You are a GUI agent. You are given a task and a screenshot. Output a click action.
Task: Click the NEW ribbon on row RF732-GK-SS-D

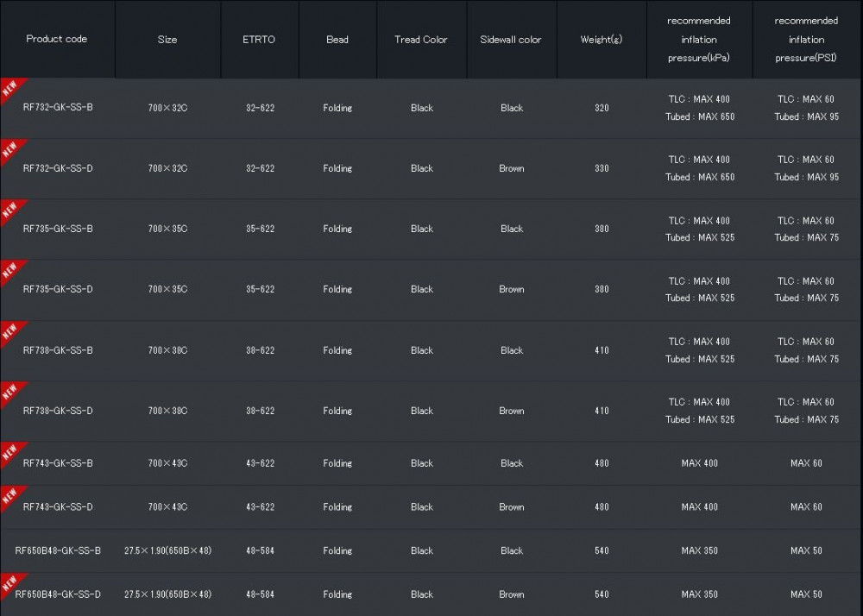[9, 148]
